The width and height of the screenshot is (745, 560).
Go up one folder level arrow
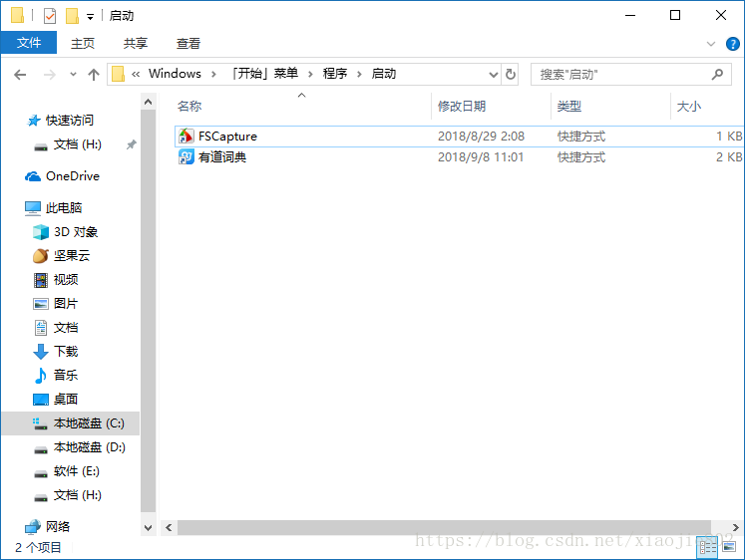[x=94, y=74]
